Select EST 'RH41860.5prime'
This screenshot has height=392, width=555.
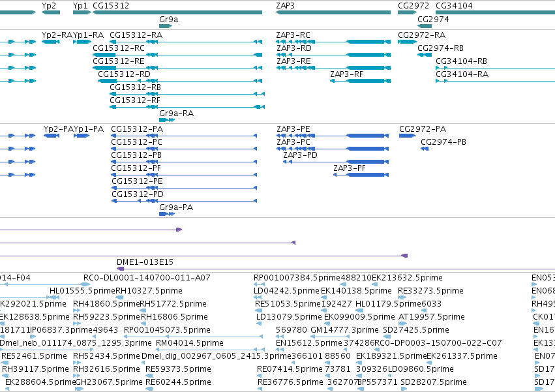point(106,304)
